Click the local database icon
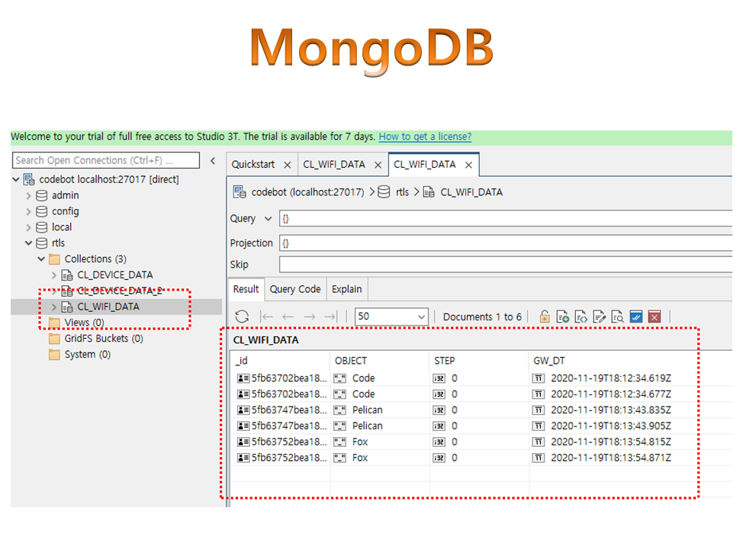Viewport: 756px width, 556px height. click(x=42, y=227)
